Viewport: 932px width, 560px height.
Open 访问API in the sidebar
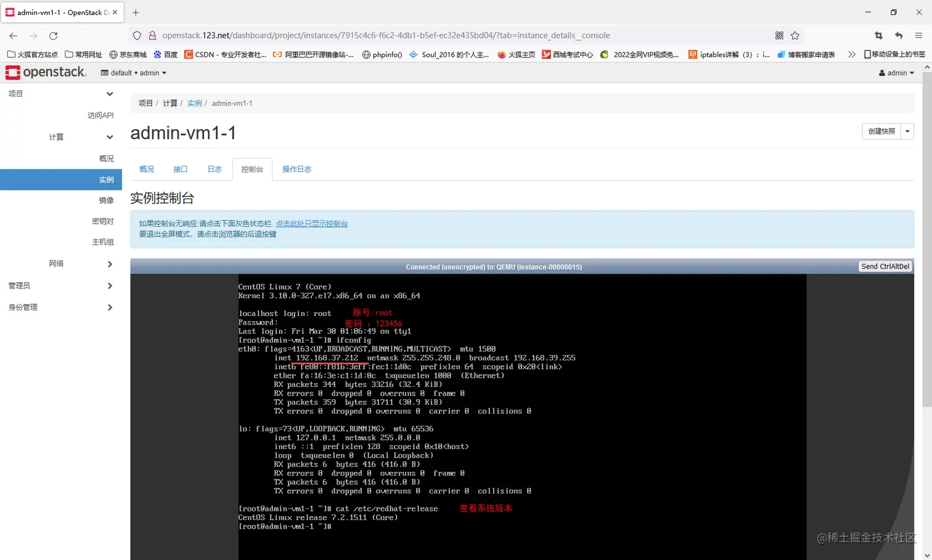click(x=100, y=115)
